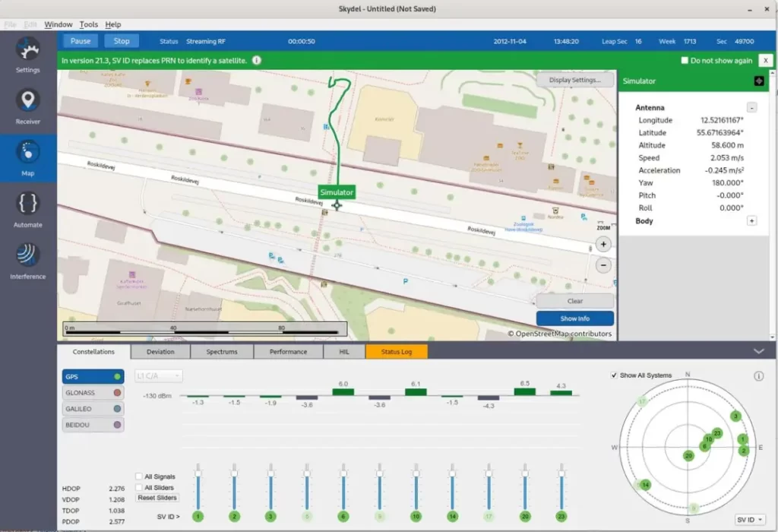Screen dimensions: 778x532
Task: Select the Automate braces icon
Action: [28, 204]
